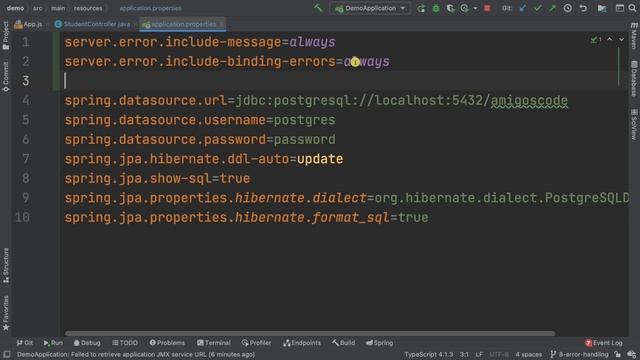Click the src breadcrumb
640x360 pixels.
pyautogui.click(x=38, y=8)
